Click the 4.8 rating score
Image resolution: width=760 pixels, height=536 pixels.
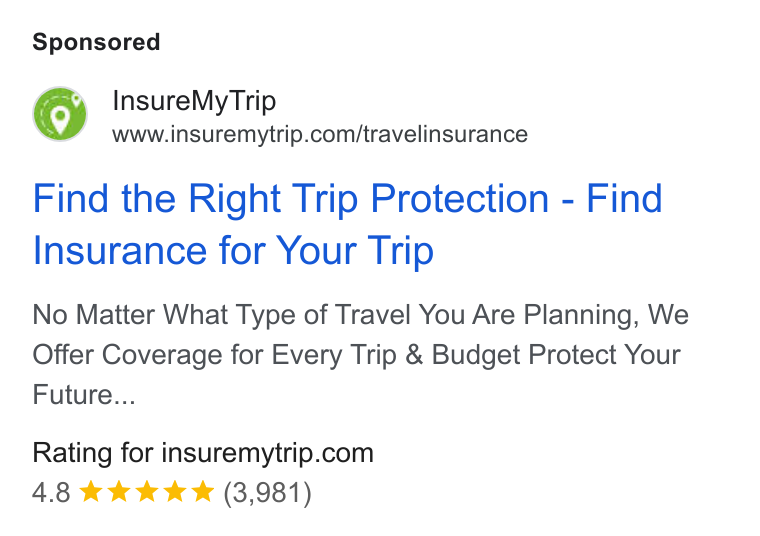(51, 492)
